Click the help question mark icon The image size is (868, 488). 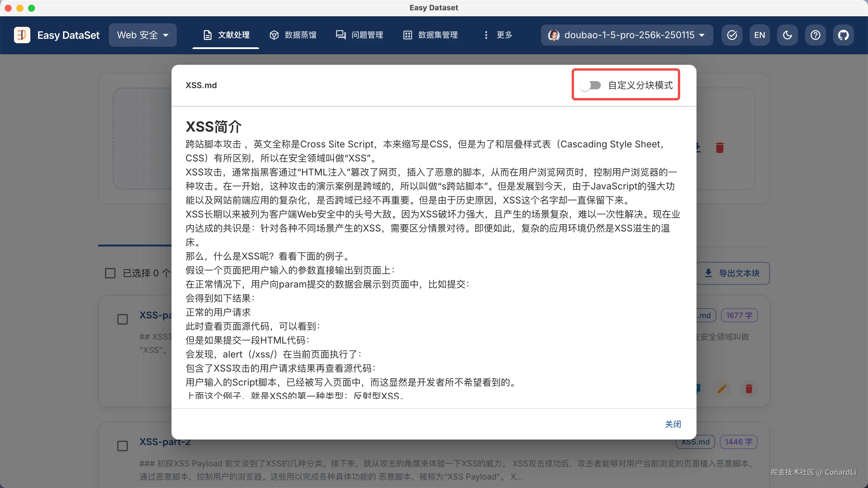pyautogui.click(x=815, y=35)
